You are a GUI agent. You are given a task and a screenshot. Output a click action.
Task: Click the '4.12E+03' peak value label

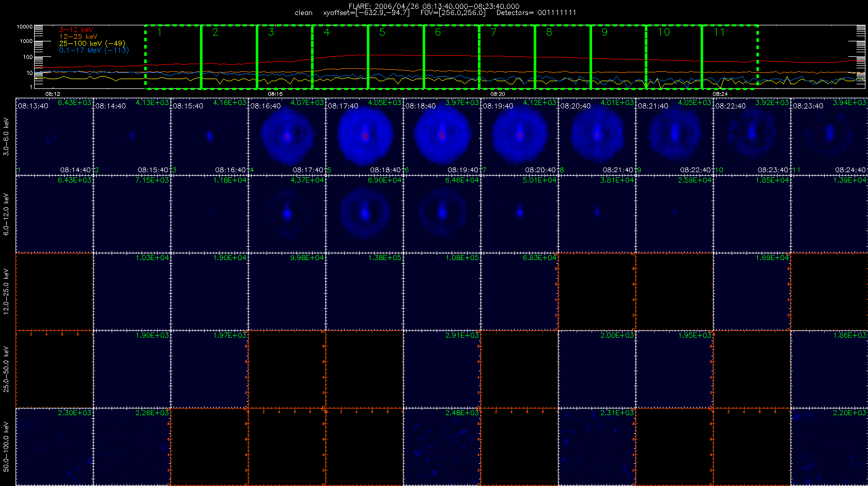pyautogui.click(x=540, y=102)
